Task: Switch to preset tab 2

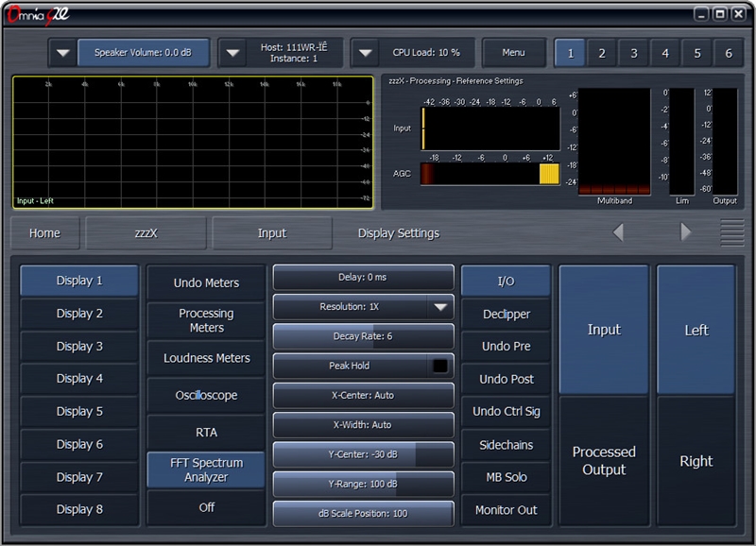Action: click(x=602, y=53)
